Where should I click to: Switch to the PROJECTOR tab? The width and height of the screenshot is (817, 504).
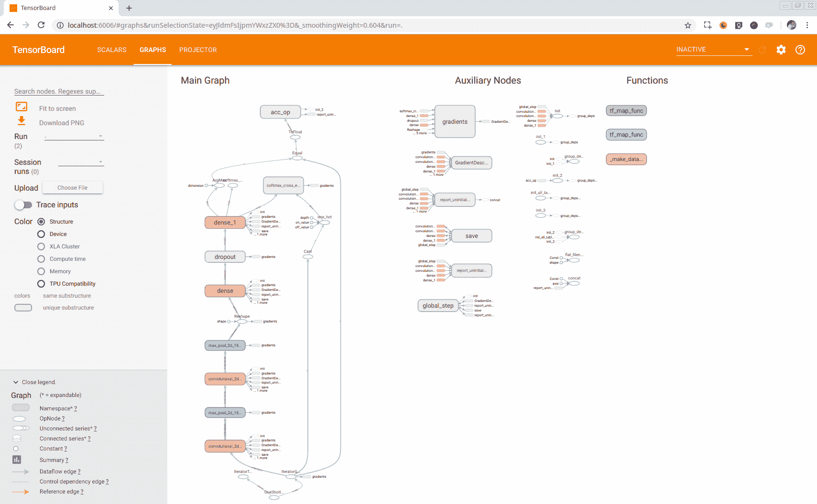tap(198, 50)
